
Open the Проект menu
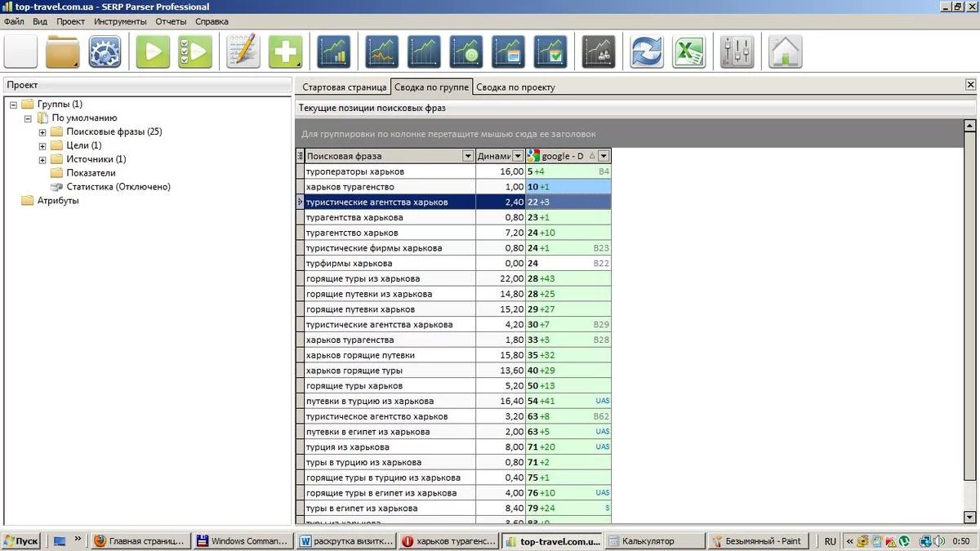71,21
